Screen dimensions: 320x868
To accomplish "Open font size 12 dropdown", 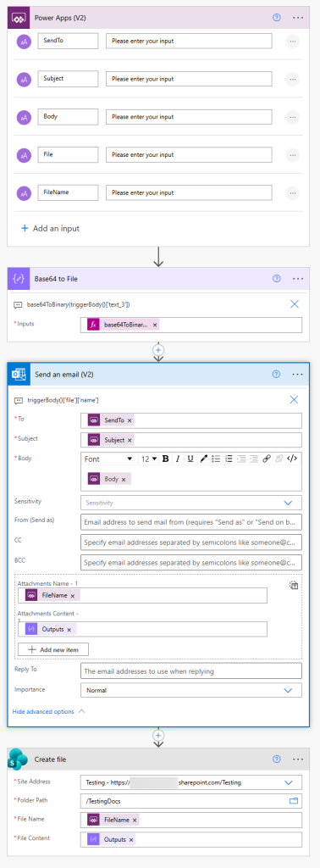I will point(149,459).
